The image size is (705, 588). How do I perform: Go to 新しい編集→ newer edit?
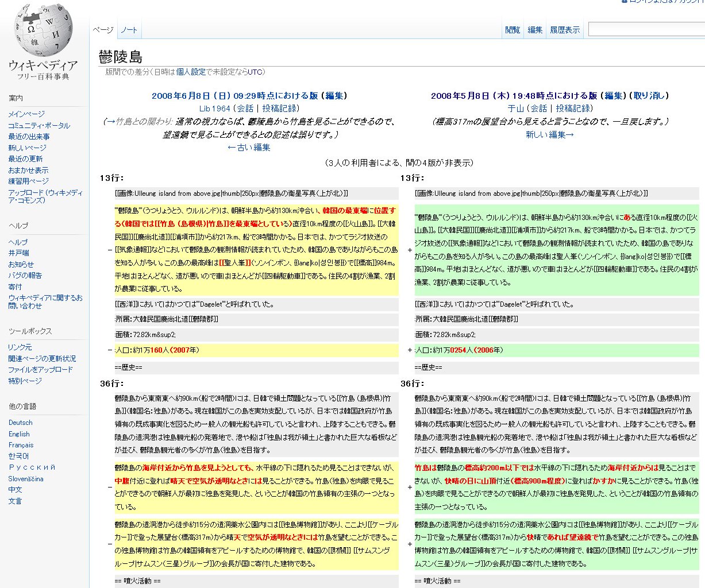click(x=550, y=135)
